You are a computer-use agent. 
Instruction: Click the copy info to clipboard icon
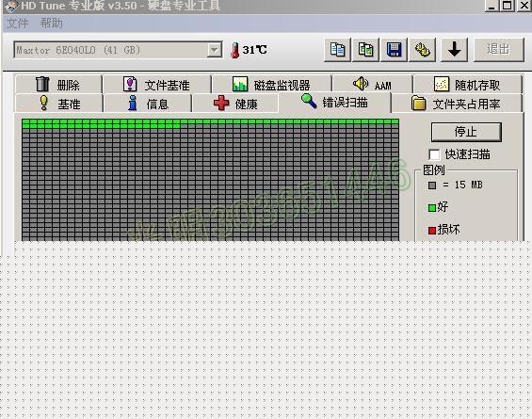point(337,50)
